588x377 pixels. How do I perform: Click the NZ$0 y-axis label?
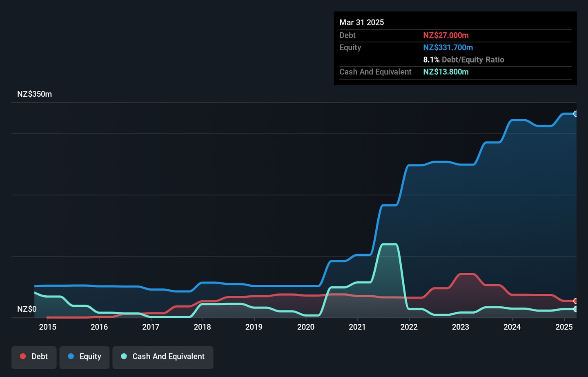point(27,309)
